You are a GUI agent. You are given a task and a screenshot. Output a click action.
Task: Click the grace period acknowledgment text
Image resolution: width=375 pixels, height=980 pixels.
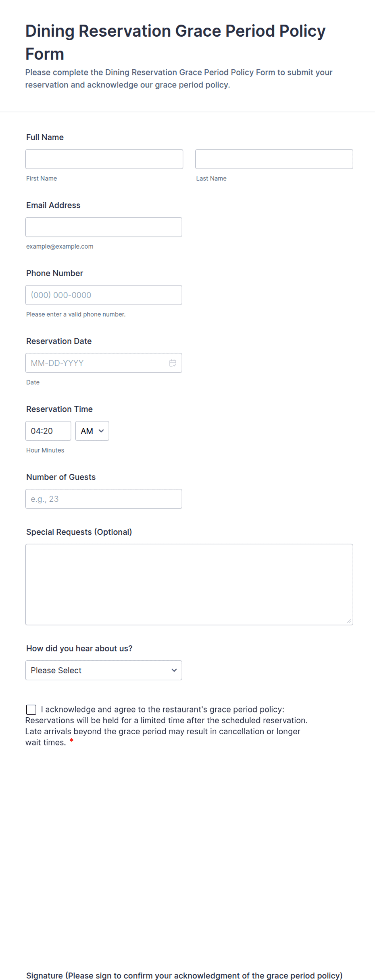[167, 726]
